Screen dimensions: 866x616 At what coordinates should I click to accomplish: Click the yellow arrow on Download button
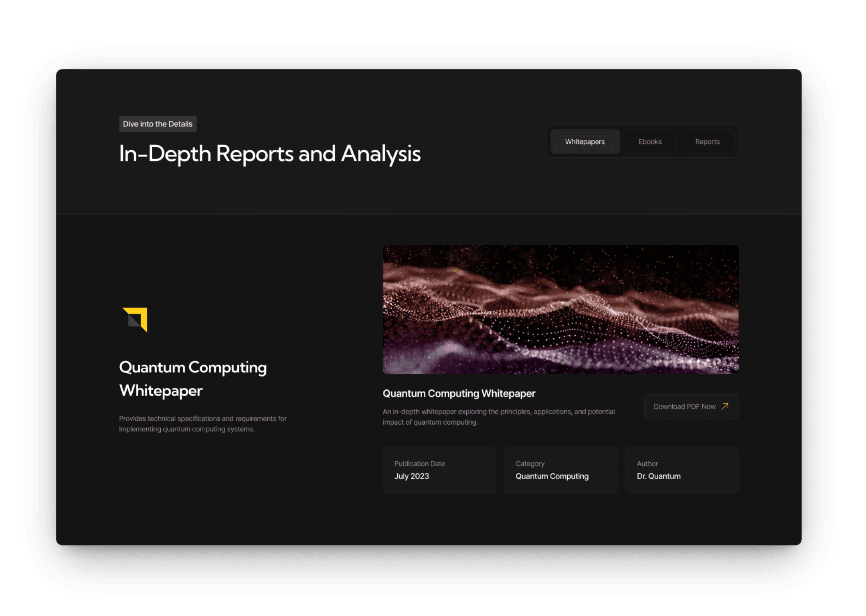click(x=725, y=406)
